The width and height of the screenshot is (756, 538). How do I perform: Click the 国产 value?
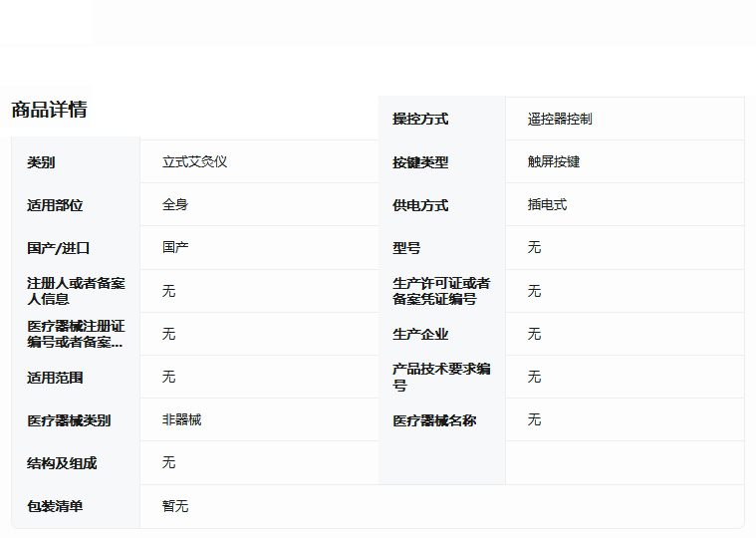175,248
